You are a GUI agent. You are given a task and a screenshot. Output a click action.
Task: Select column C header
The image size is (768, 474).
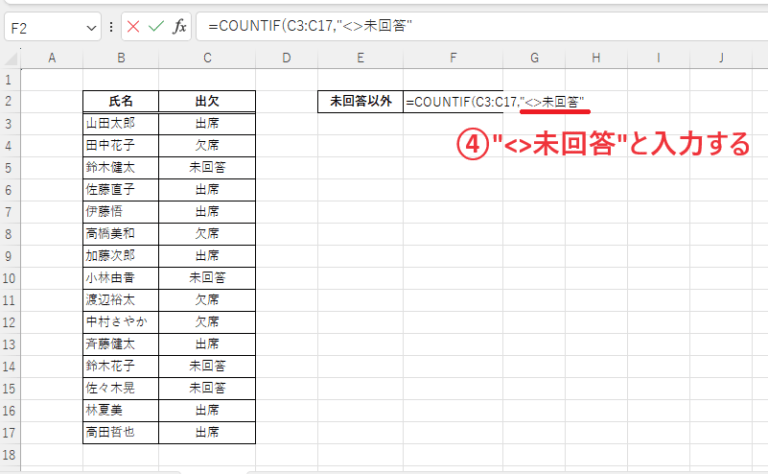(207, 59)
